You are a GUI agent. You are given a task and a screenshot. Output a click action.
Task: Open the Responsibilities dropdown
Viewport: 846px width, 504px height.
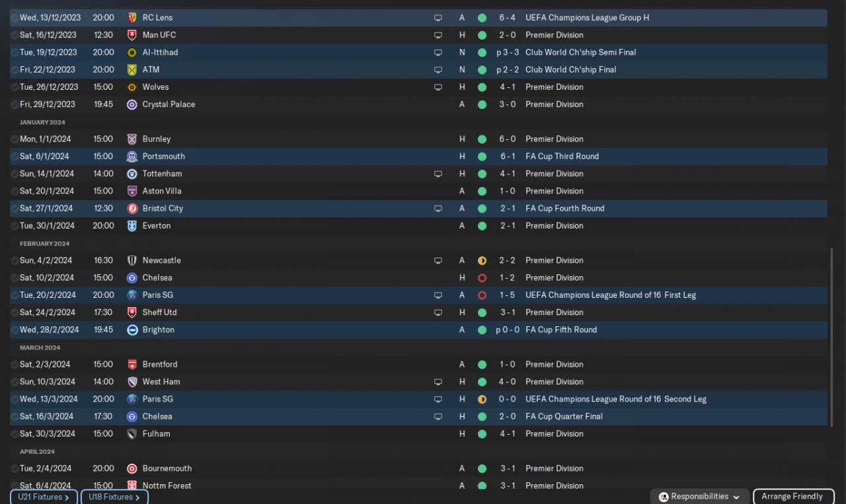[x=700, y=497]
